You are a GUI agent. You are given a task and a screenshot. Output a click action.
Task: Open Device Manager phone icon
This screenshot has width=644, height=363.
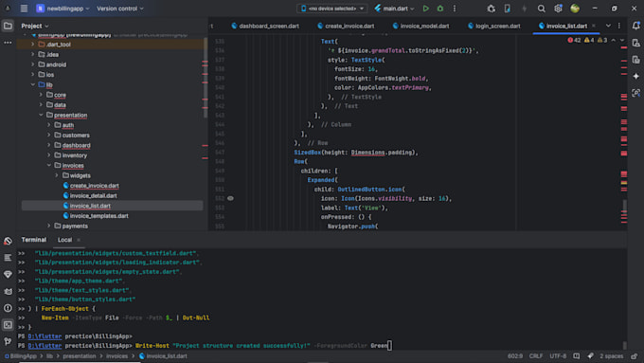pos(508,9)
